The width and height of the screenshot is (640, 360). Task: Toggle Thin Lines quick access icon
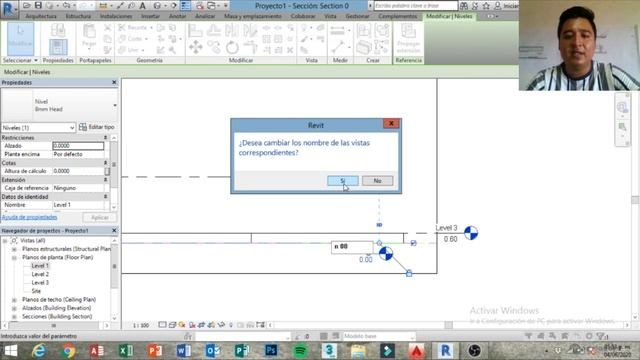pos(185,5)
